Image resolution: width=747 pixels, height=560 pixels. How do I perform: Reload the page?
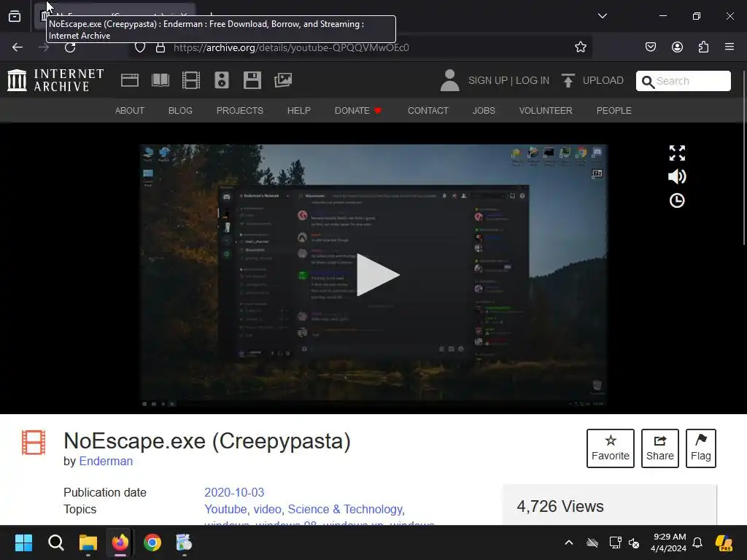coord(70,47)
